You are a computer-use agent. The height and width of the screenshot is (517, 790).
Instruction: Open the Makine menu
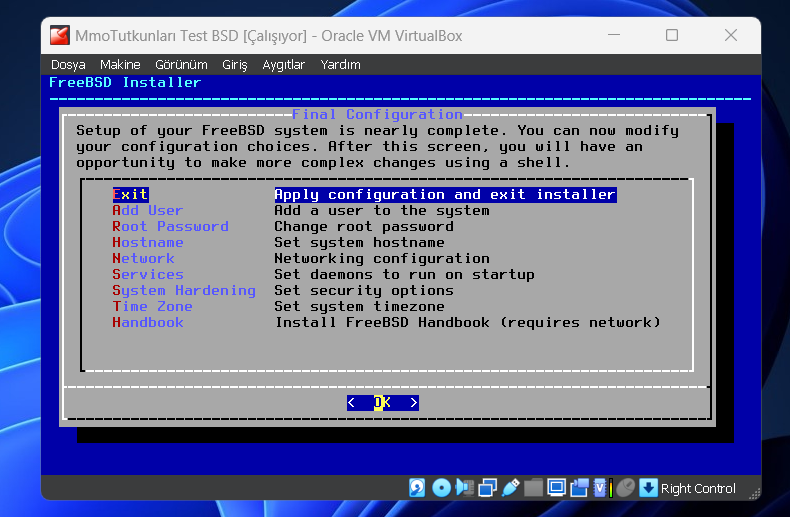(120, 64)
